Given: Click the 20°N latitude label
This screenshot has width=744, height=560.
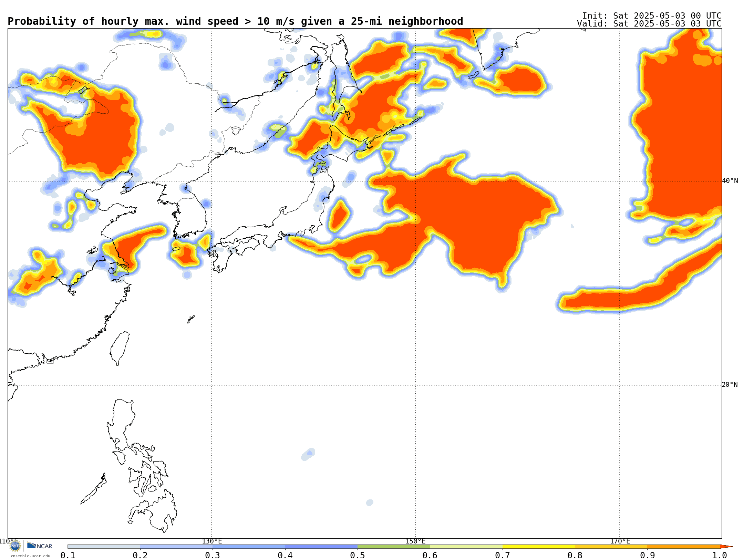Looking at the screenshot, I should pyautogui.click(x=730, y=385).
